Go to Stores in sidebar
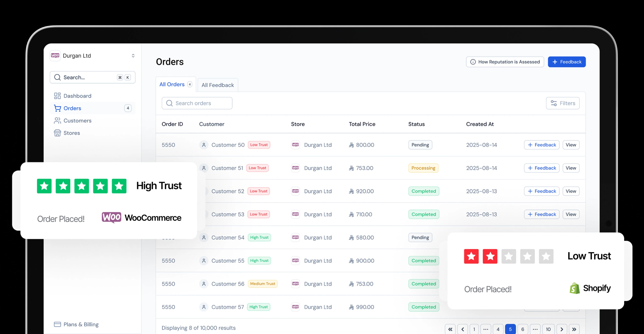This screenshot has width=644, height=334. (x=71, y=133)
